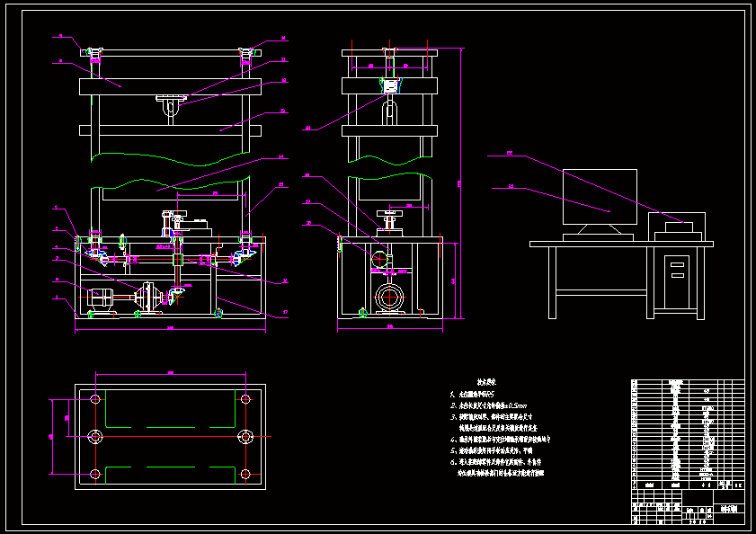This screenshot has height=534, width=756.
Task: Select technical requirement note 1
Action: (x=472, y=394)
